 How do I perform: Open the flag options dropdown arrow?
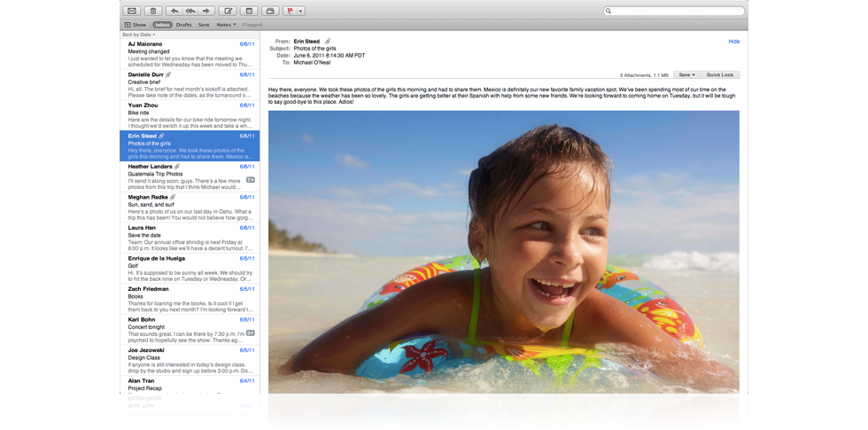click(301, 12)
